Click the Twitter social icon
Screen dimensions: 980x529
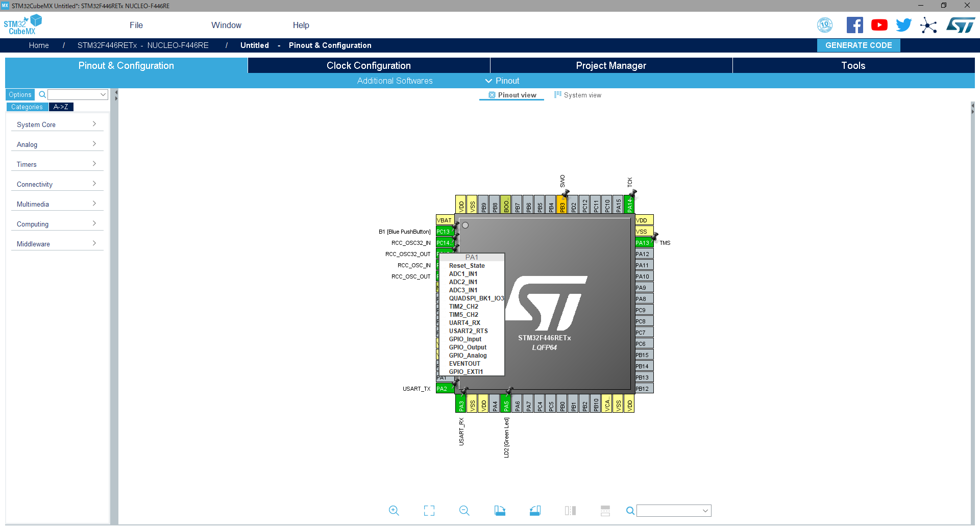click(x=903, y=24)
